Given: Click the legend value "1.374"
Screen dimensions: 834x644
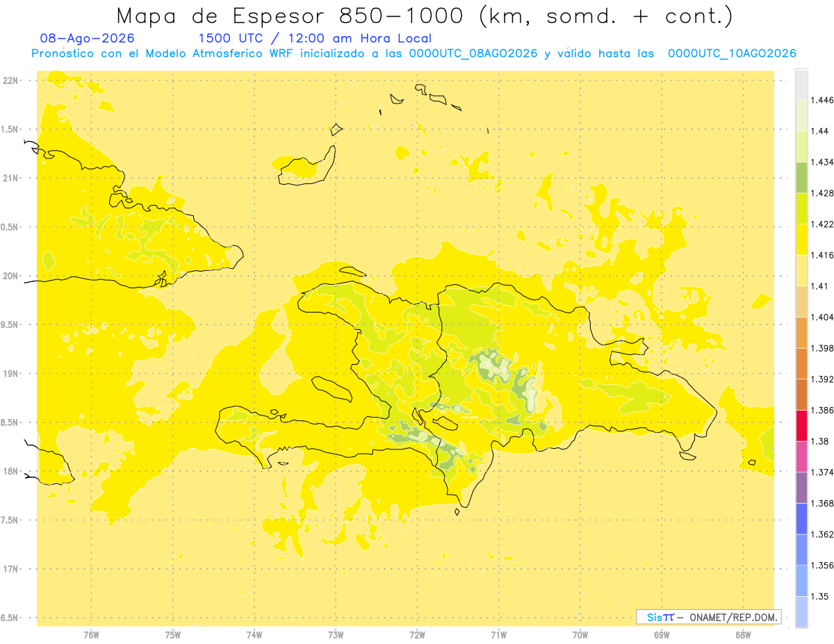Looking at the screenshot, I should pyautogui.click(x=821, y=472).
